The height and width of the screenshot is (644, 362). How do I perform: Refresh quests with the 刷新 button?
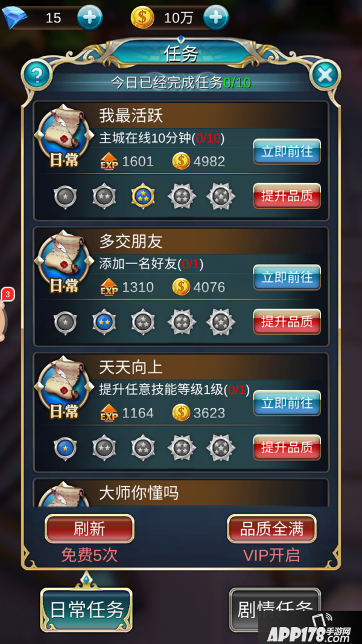click(89, 529)
